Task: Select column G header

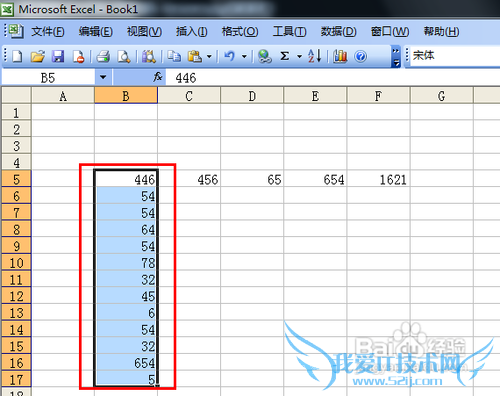Action: pos(442,96)
